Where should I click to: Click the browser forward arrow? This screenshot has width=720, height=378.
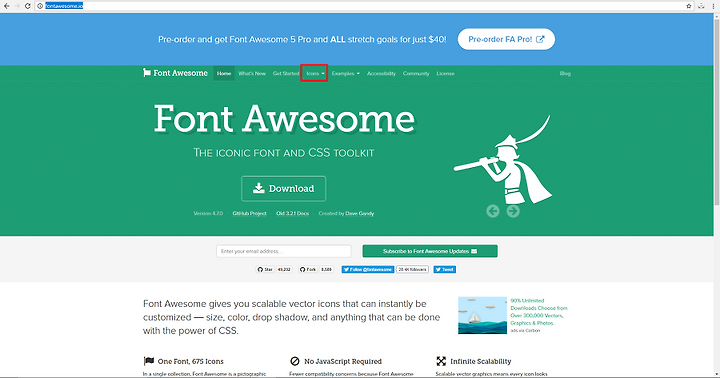pyautogui.click(x=17, y=6)
